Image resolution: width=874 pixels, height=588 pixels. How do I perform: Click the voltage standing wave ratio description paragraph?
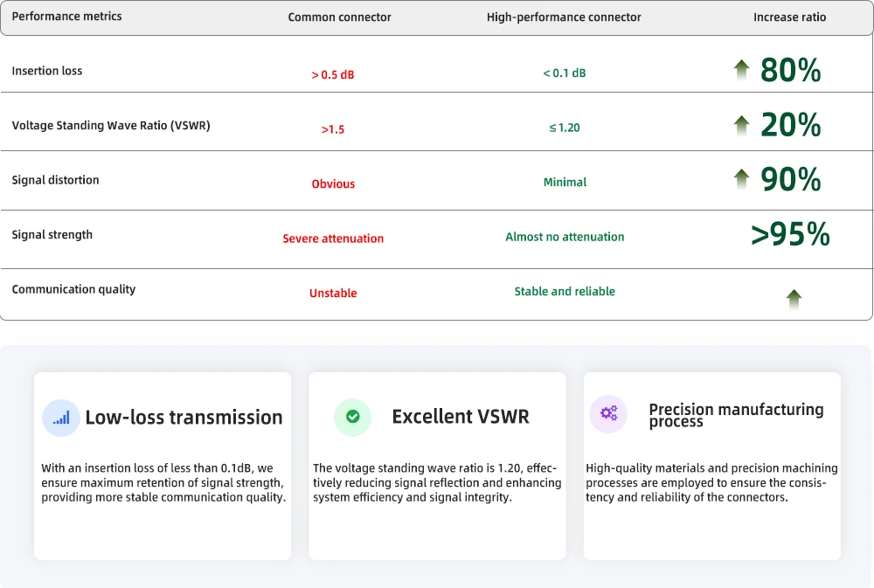[437, 482]
